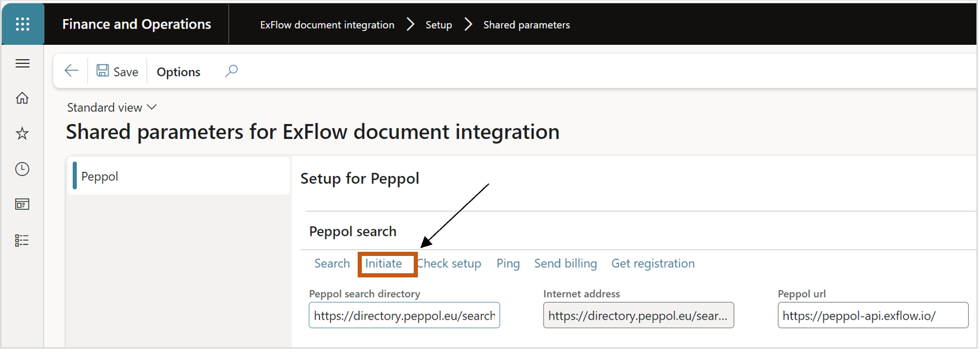This screenshot has width=980, height=352.
Task: Click the Initiate action
Action: point(383,263)
